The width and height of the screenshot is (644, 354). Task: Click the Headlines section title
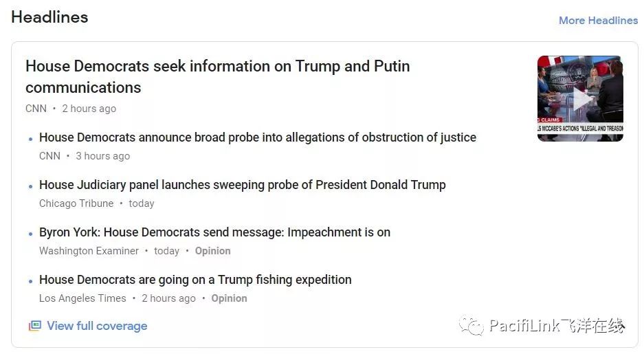[49, 17]
